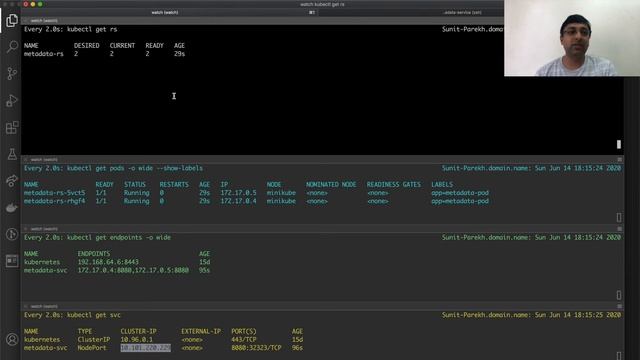This screenshot has width=640, height=360.
Task: Open the Docker whale icon
Action: (x=12, y=207)
